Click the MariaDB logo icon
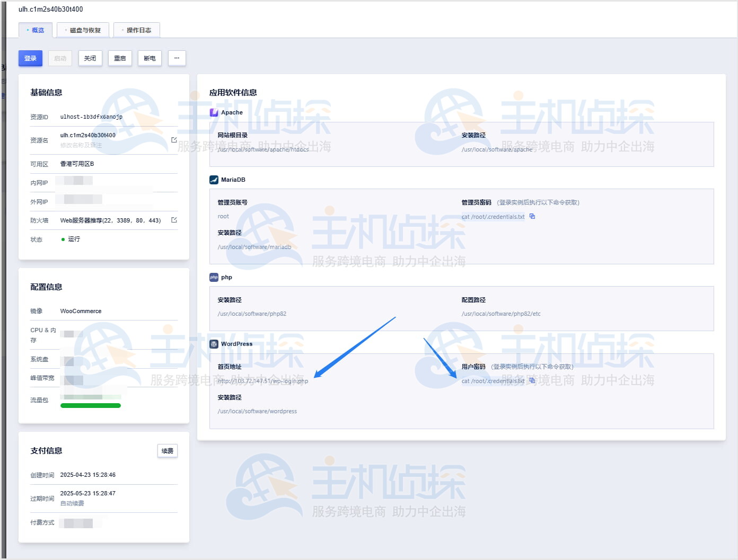The width and height of the screenshot is (738, 560). 214,180
